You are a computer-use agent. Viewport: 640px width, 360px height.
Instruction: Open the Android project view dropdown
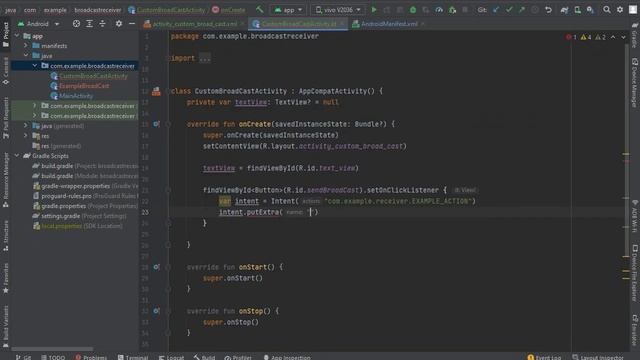click(x=38, y=24)
